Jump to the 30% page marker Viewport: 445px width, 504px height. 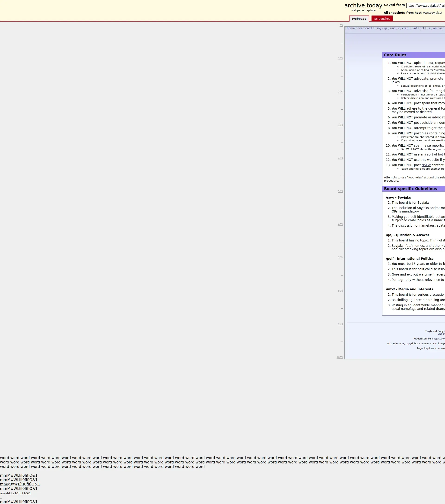340,125
